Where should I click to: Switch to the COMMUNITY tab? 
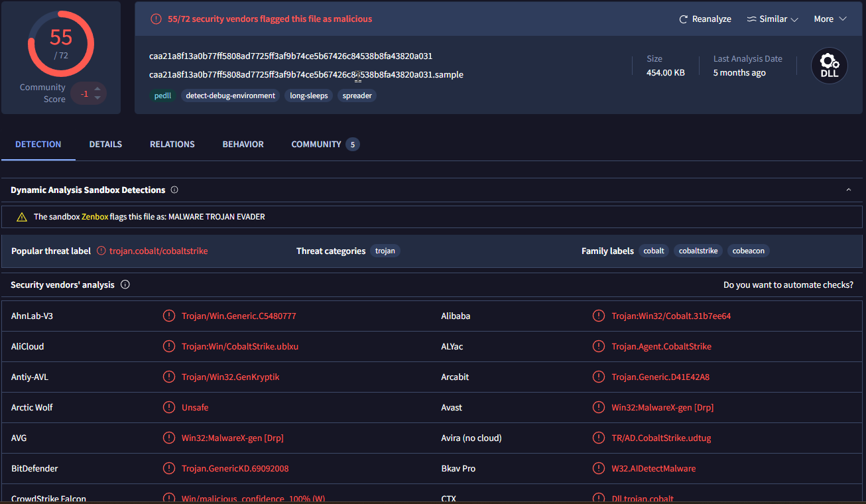pyautogui.click(x=325, y=144)
